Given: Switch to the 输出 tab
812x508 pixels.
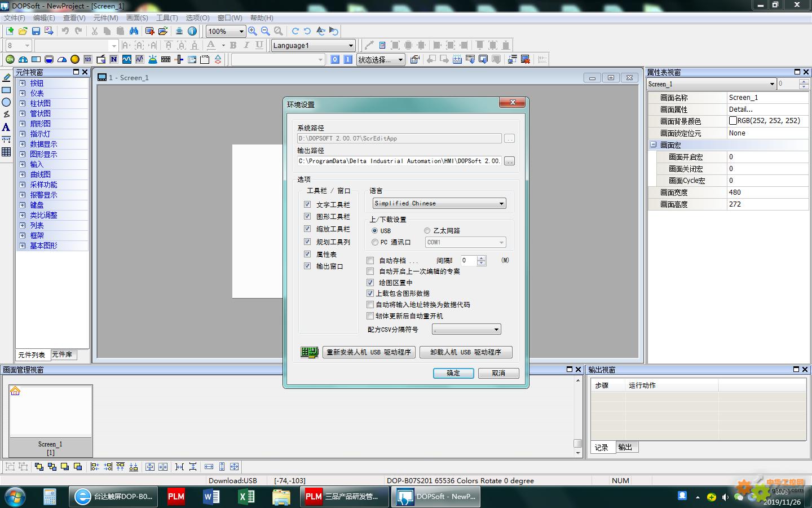Looking at the screenshot, I should [x=625, y=447].
